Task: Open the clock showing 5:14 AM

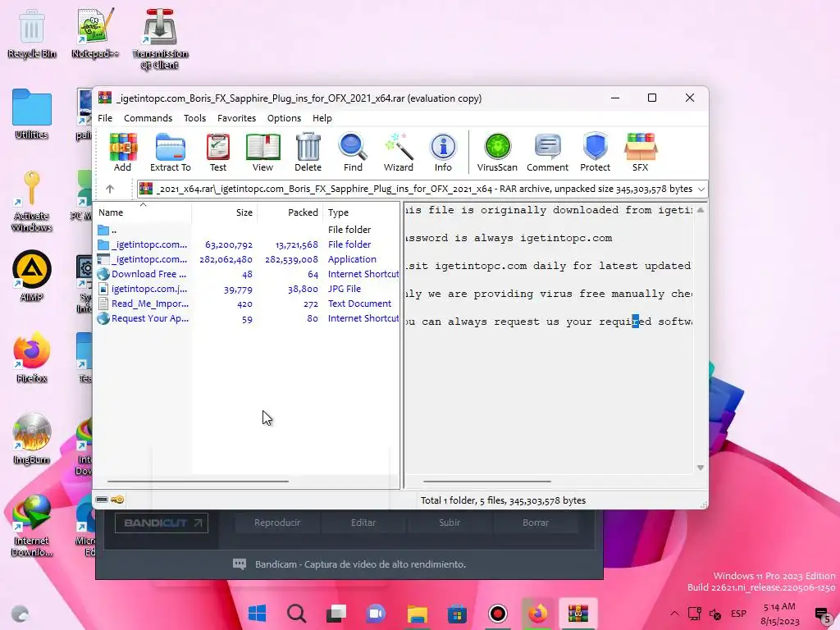Action: pos(779,614)
